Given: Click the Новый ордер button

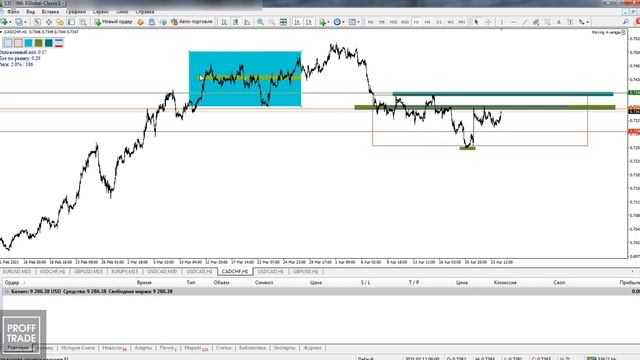Looking at the screenshot, I should (113, 22).
